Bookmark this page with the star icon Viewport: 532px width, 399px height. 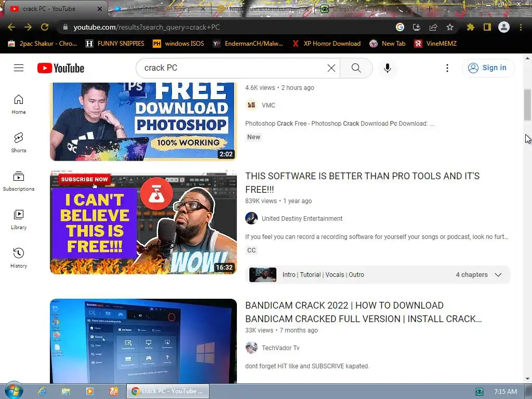450,27
